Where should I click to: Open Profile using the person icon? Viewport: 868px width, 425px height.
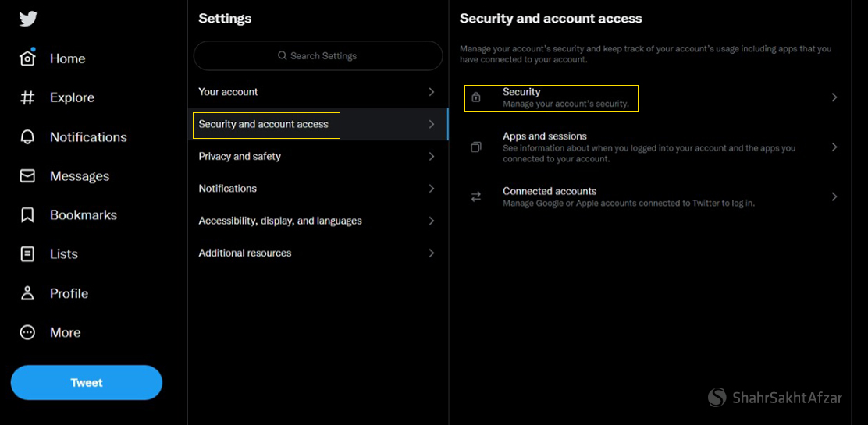click(x=28, y=293)
